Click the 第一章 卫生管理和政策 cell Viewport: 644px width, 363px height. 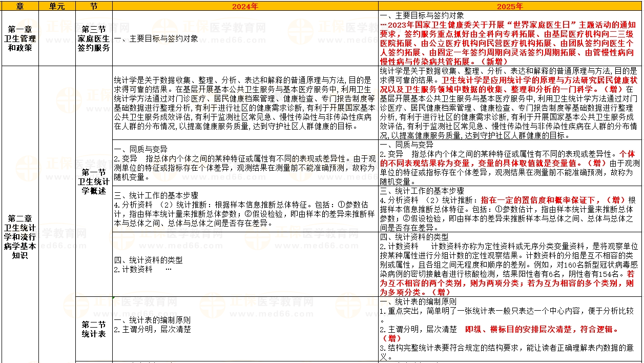point(19,38)
